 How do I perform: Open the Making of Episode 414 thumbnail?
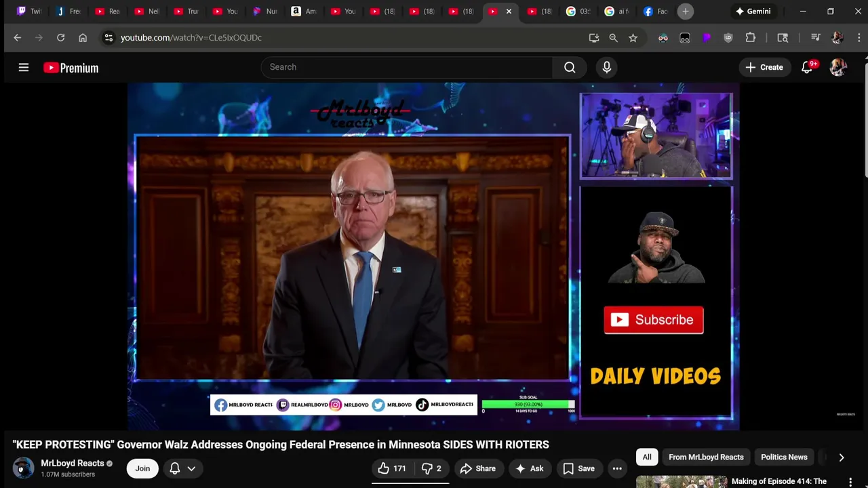click(x=681, y=482)
